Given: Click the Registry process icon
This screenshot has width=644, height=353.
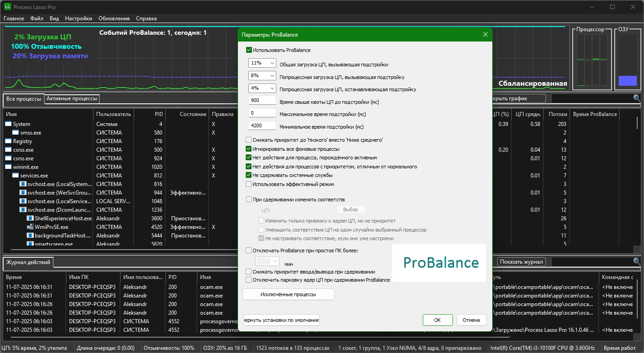Looking at the screenshot, I should pyautogui.click(x=9, y=141).
